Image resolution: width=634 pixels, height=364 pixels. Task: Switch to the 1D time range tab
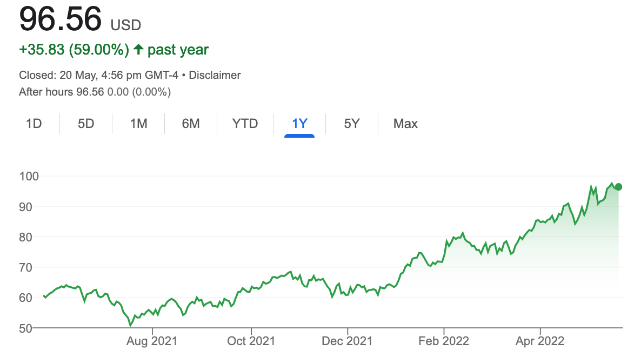click(x=34, y=124)
